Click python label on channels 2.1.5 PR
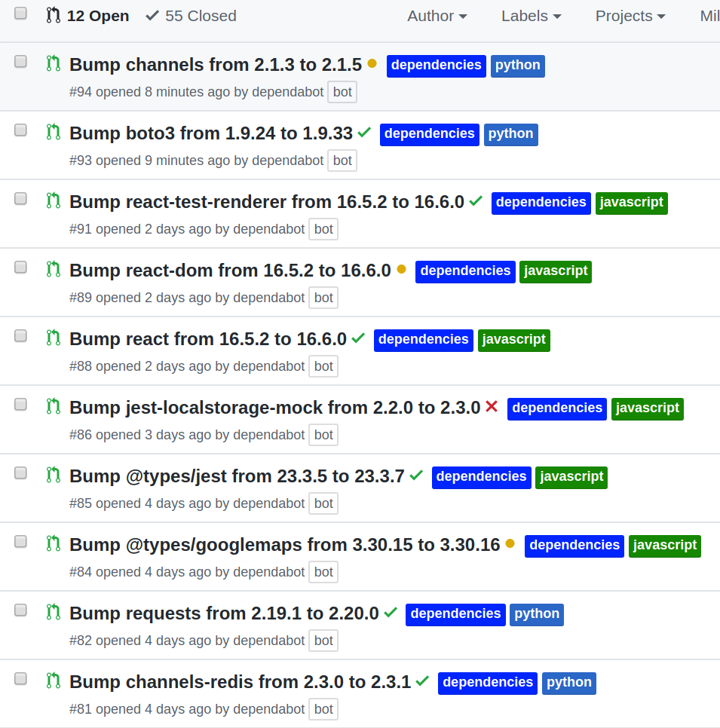This screenshot has width=720, height=728. (x=518, y=66)
